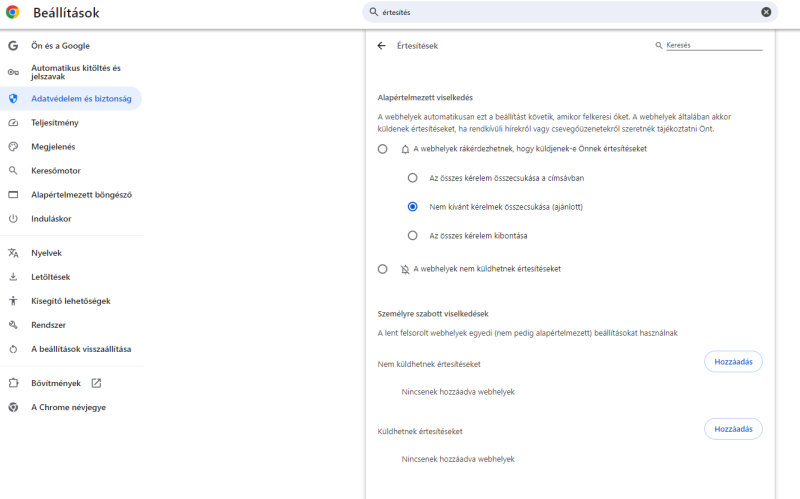The width and height of the screenshot is (800, 499).
Task: Click the Értesítések heading text
Action: (417, 45)
